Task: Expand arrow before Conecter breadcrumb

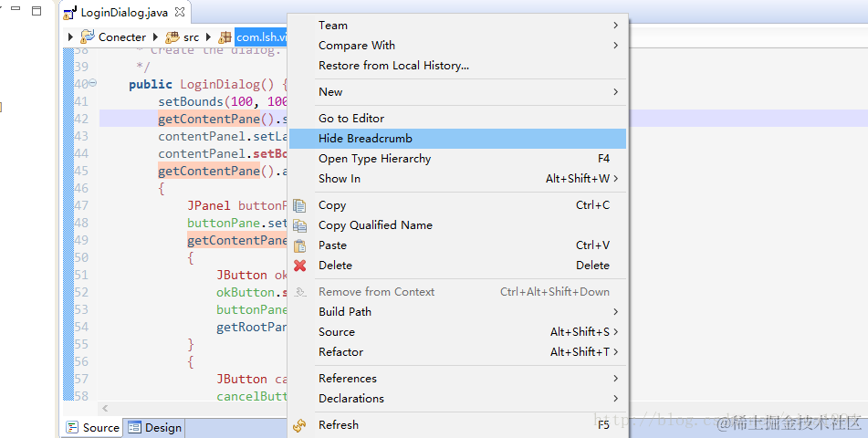Action: tap(70, 37)
